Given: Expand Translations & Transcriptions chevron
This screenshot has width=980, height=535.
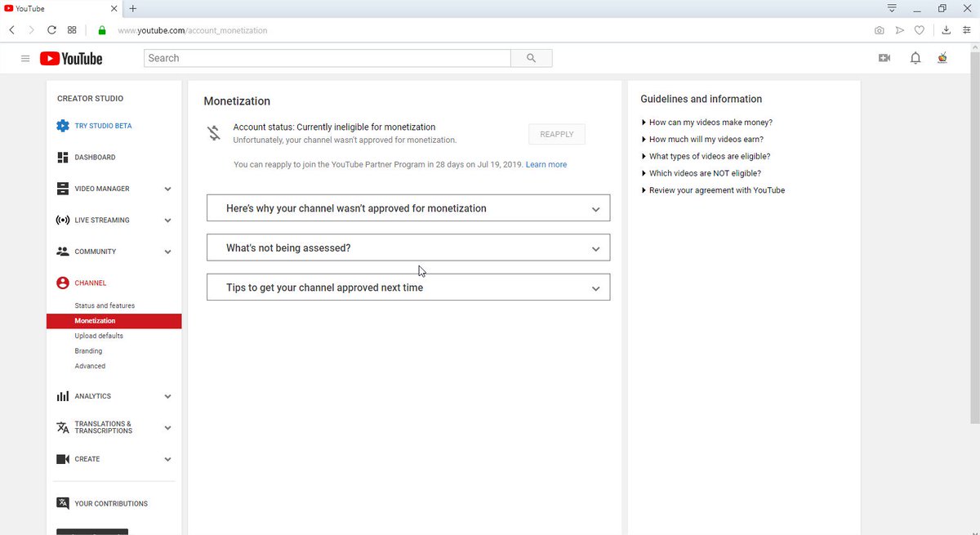Looking at the screenshot, I should (167, 427).
